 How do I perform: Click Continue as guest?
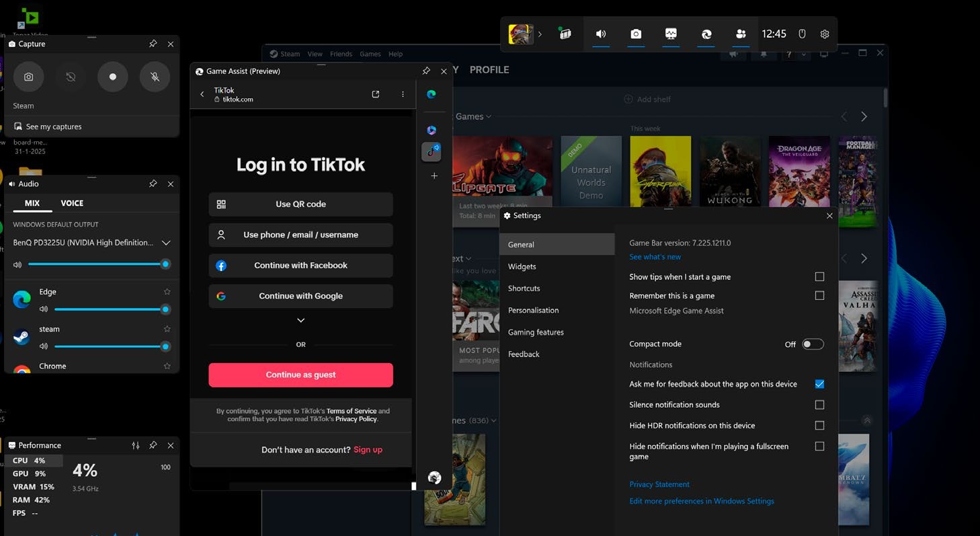[x=300, y=375]
